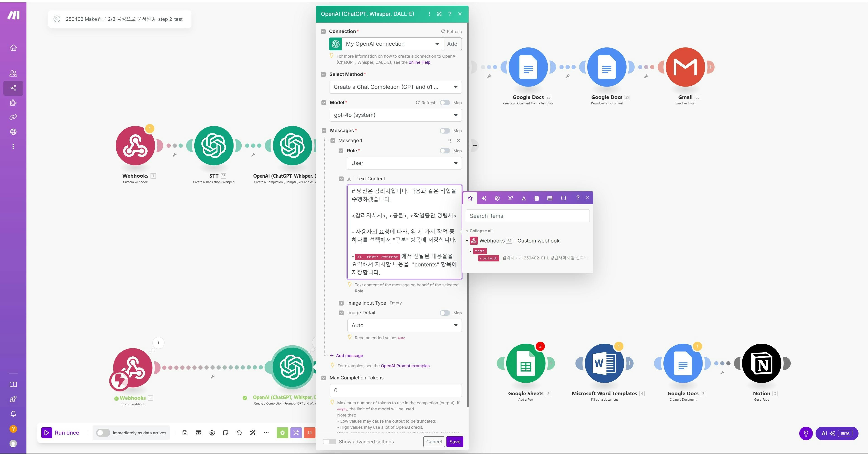
Task: Click the Gmail Send an Email module
Action: tap(685, 67)
